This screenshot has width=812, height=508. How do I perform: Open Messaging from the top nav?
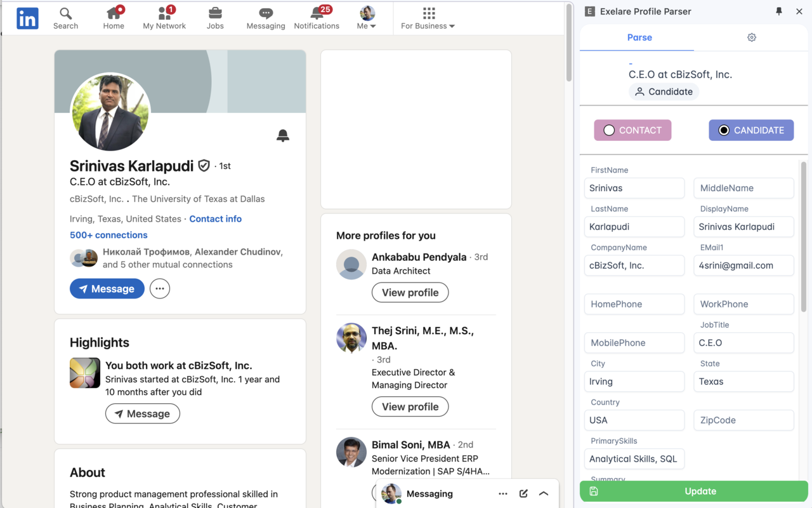pyautogui.click(x=266, y=18)
